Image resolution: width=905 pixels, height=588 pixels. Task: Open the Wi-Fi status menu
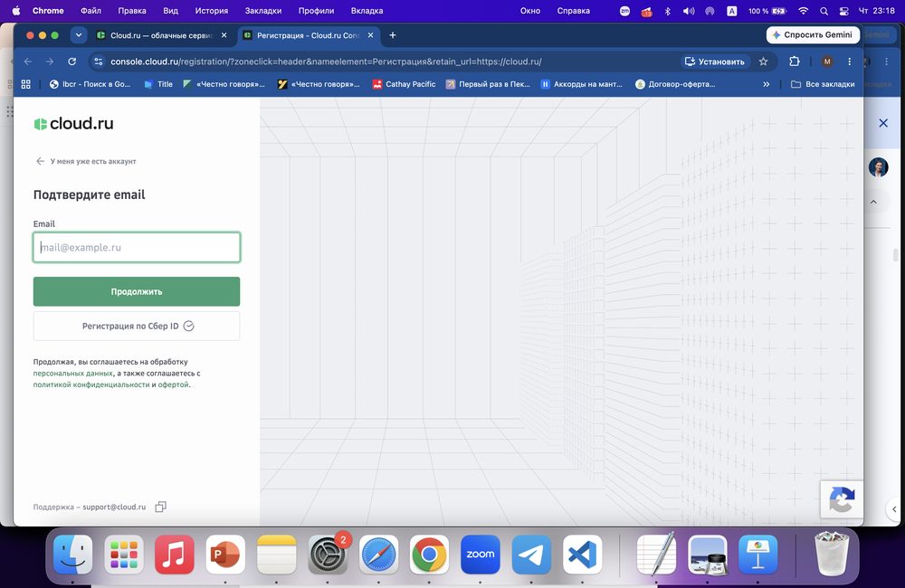[803, 11]
